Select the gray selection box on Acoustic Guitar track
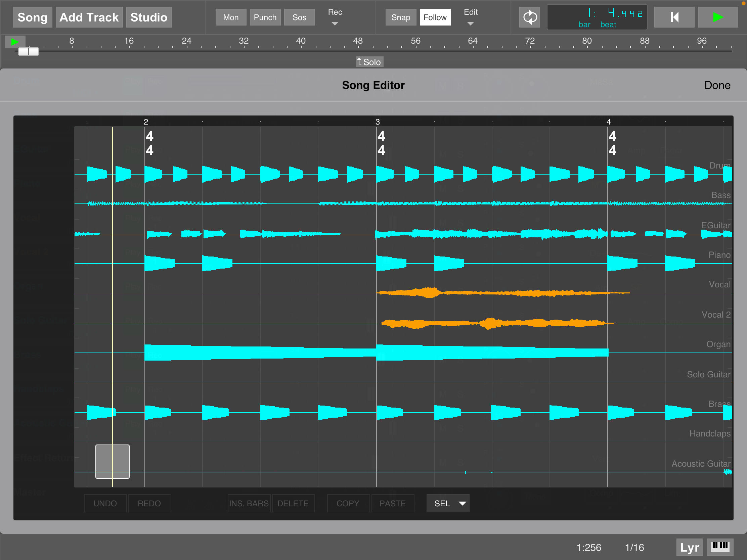Image resolution: width=747 pixels, height=560 pixels. click(x=113, y=461)
